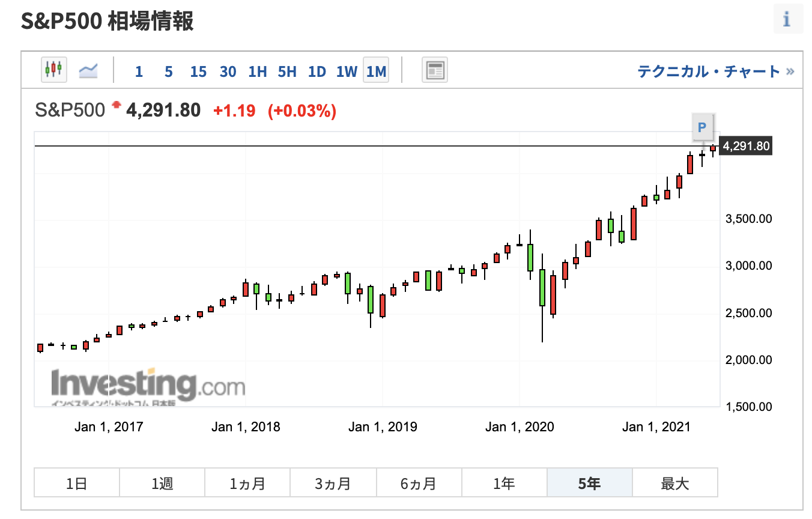Select the 30 minute interval
This screenshot has height=519, width=812.
228,72
